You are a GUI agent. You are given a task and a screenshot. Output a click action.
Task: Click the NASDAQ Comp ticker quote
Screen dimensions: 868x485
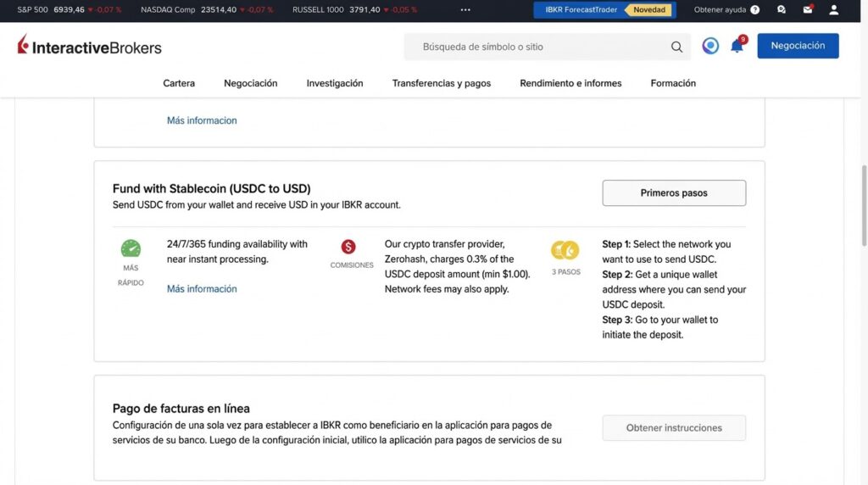click(207, 10)
